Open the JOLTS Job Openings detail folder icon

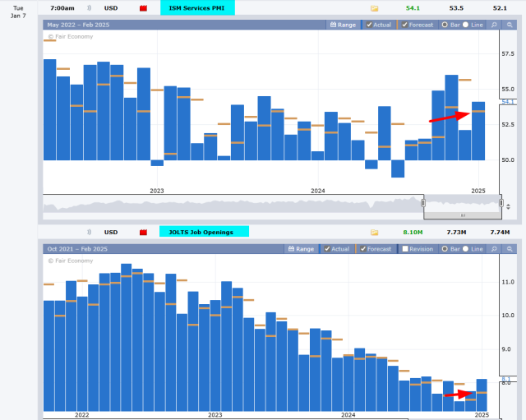click(375, 233)
